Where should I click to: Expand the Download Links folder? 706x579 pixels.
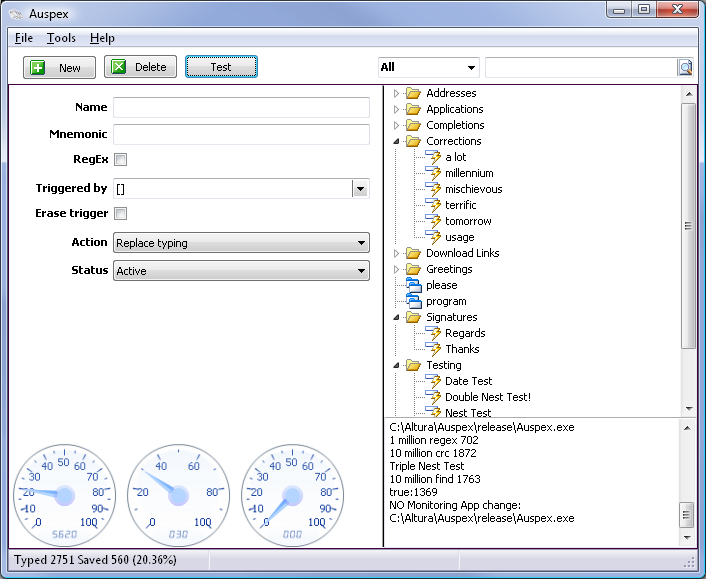396,253
